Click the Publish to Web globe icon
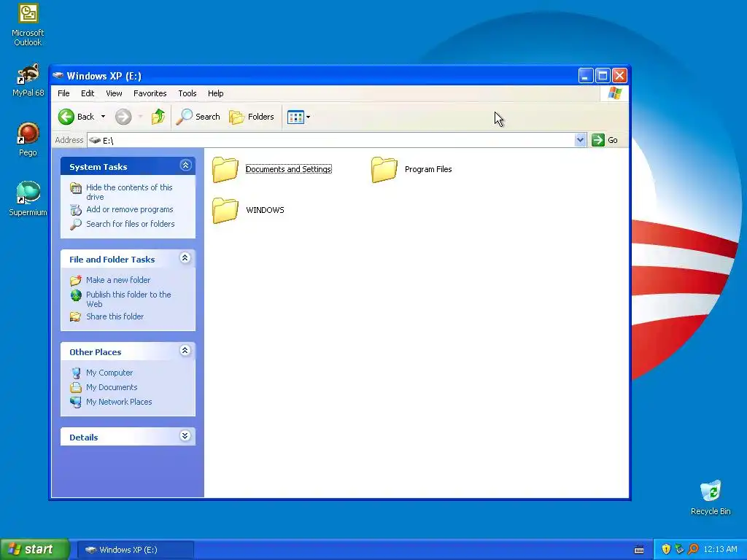The width and height of the screenshot is (747, 560). pyautogui.click(x=76, y=295)
